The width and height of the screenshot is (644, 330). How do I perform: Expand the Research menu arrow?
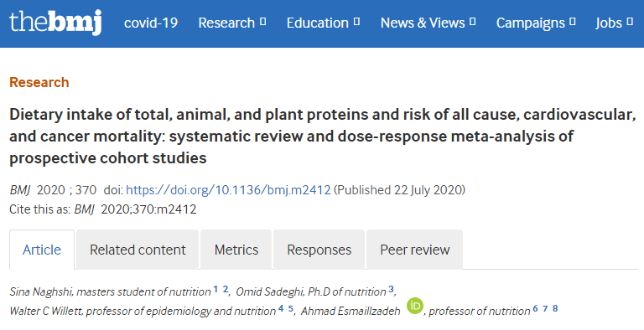[x=263, y=21]
